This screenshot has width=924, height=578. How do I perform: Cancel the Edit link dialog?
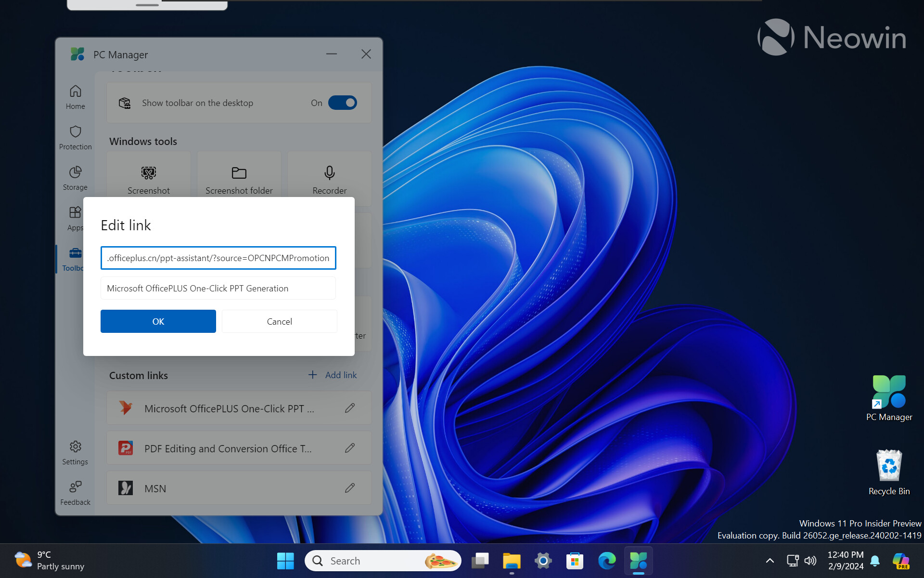(280, 321)
